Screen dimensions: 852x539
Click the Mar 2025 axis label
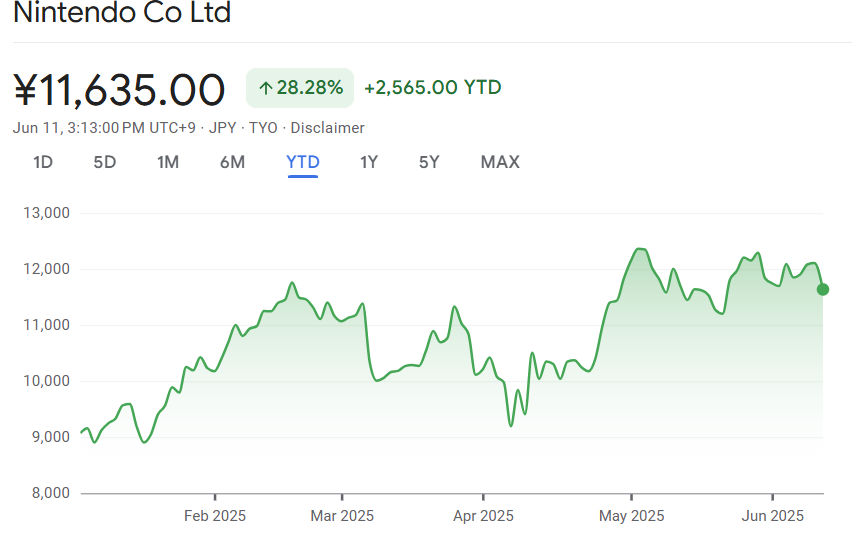point(342,516)
